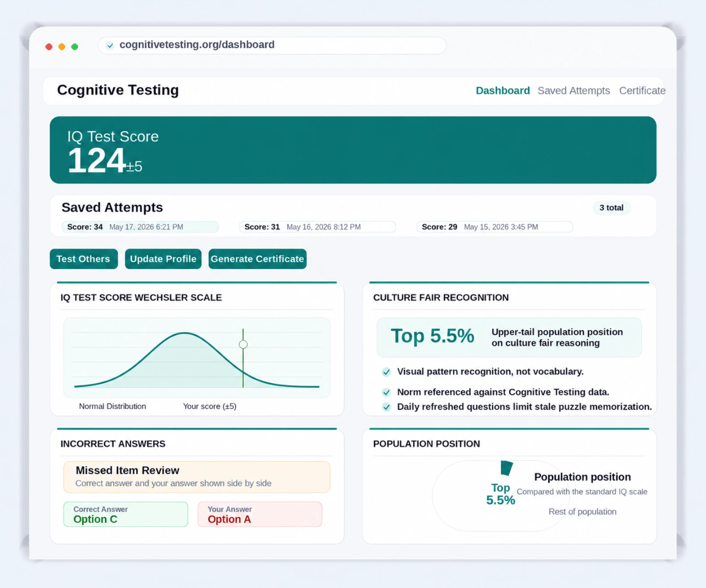
Task: Click the IQ Test Score 124 value
Action: [97, 161]
